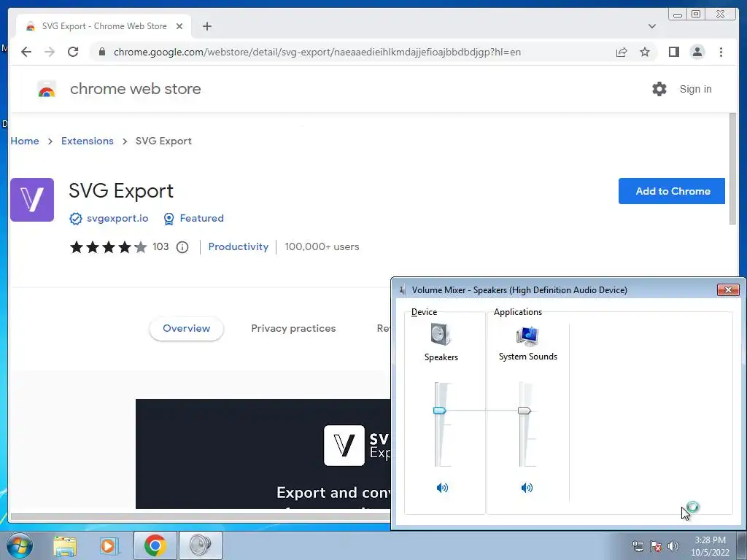Viewport: 747px width, 560px height.
Task: Click the network tray icon
Action: pos(638,546)
